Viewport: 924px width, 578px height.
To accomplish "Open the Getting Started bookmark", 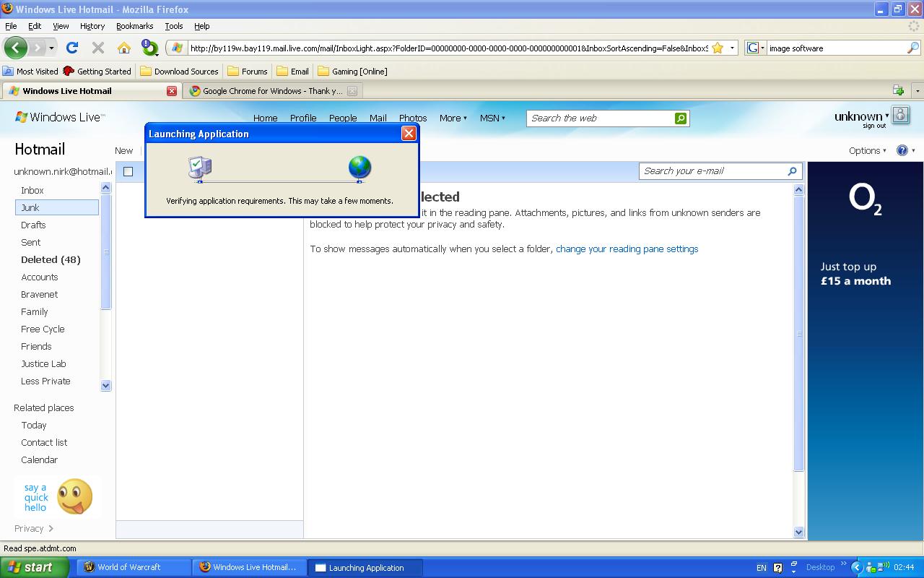I will click(x=97, y=71).
